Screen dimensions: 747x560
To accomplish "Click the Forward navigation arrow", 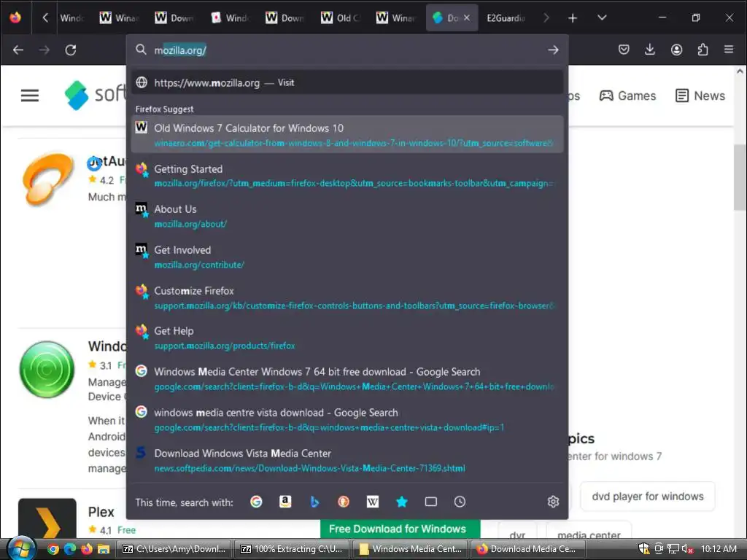I will 44,50.
